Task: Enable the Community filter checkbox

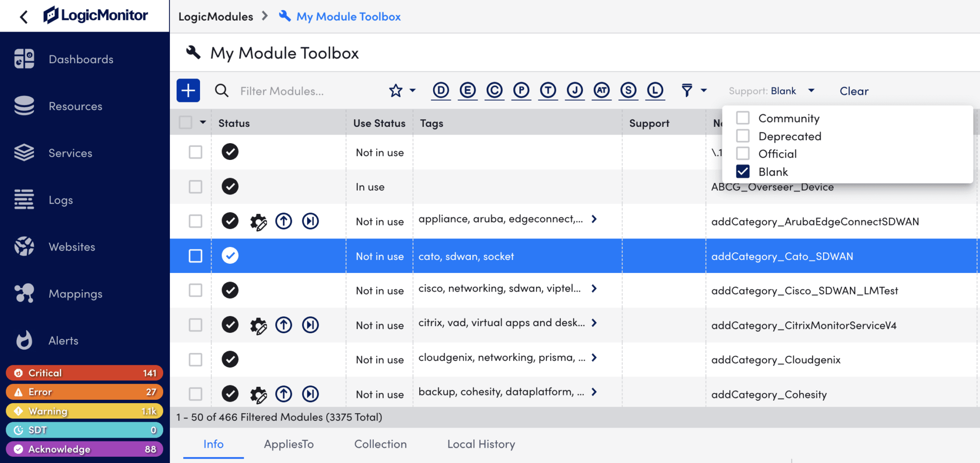Action: (743, 117)
